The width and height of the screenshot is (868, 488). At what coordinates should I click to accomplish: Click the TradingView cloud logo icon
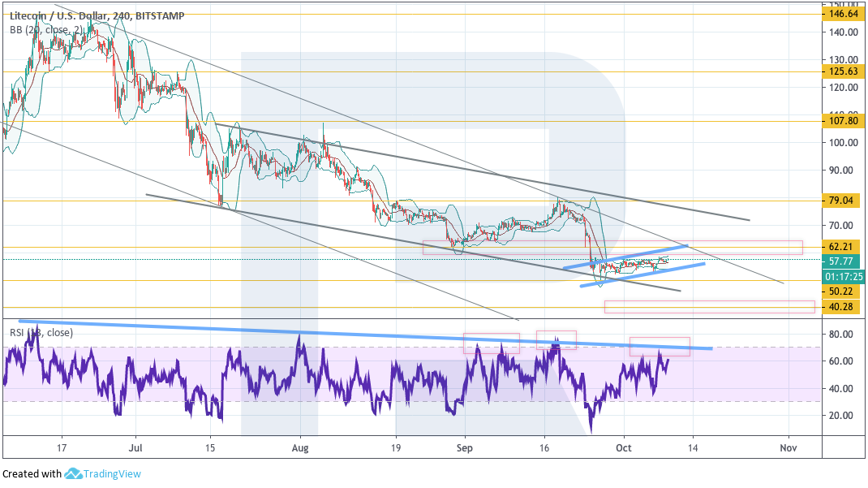(x=74, y=474)
